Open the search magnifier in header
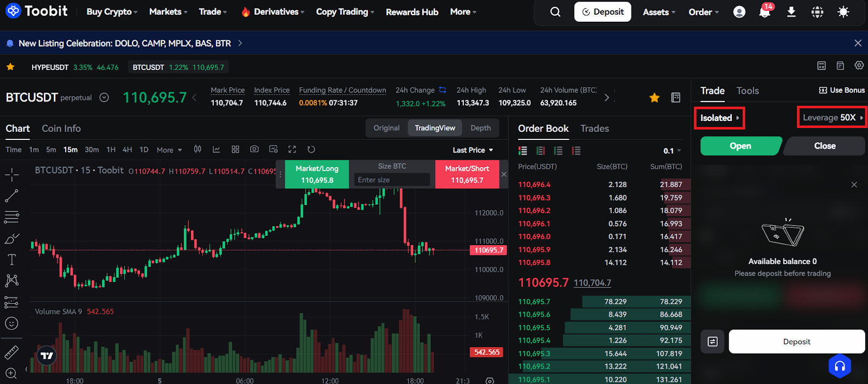Viewport: 868px width, 384px height. pos(555,12)
